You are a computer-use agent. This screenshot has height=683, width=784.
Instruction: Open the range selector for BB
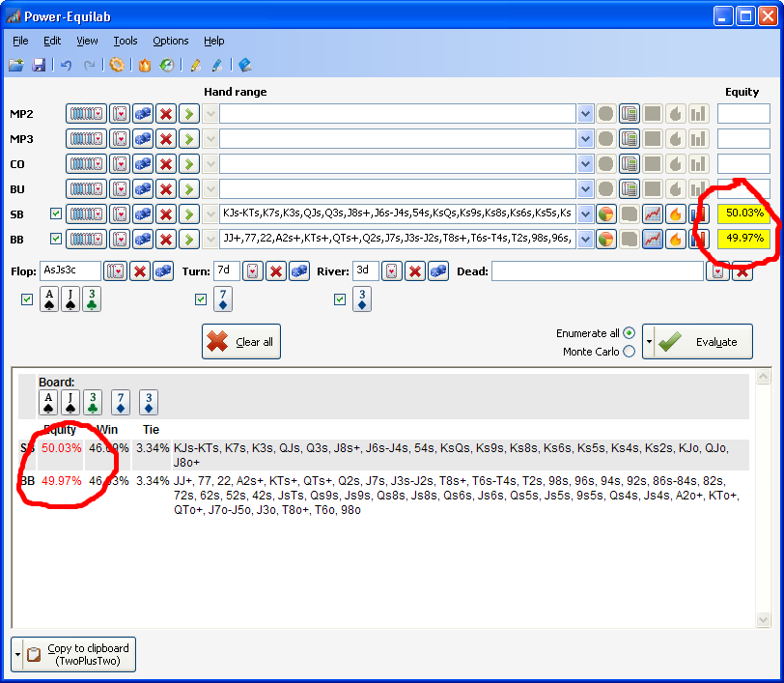(86, 240)
